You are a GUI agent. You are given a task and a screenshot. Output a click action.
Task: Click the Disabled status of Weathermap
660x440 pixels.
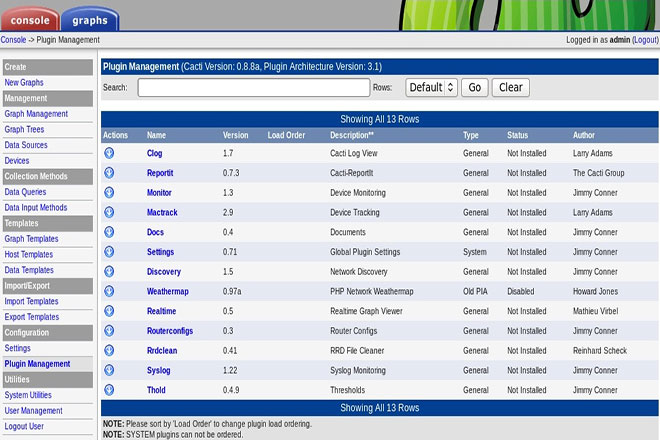coord(520,291)
